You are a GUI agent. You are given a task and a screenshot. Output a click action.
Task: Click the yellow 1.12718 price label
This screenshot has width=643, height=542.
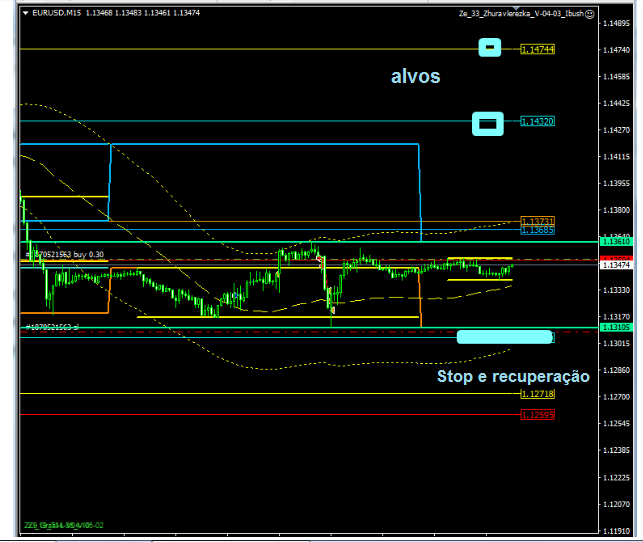tap(537, 394)
